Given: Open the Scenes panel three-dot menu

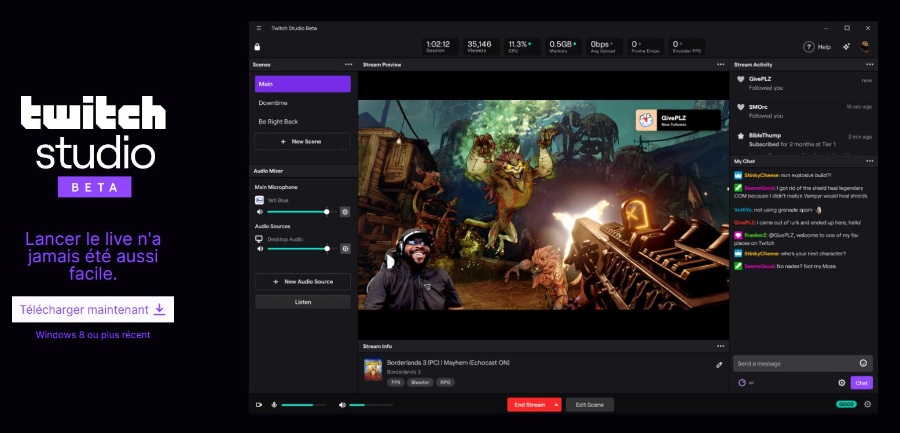Looking at the screenshot, I should [x=348, y=64].
